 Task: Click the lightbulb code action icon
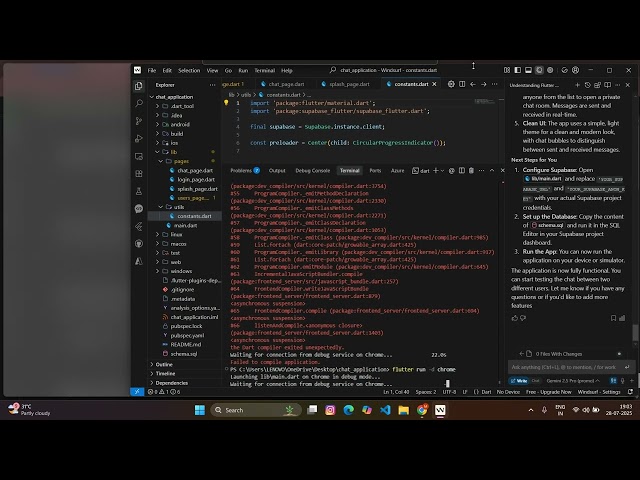pos(226,103)
